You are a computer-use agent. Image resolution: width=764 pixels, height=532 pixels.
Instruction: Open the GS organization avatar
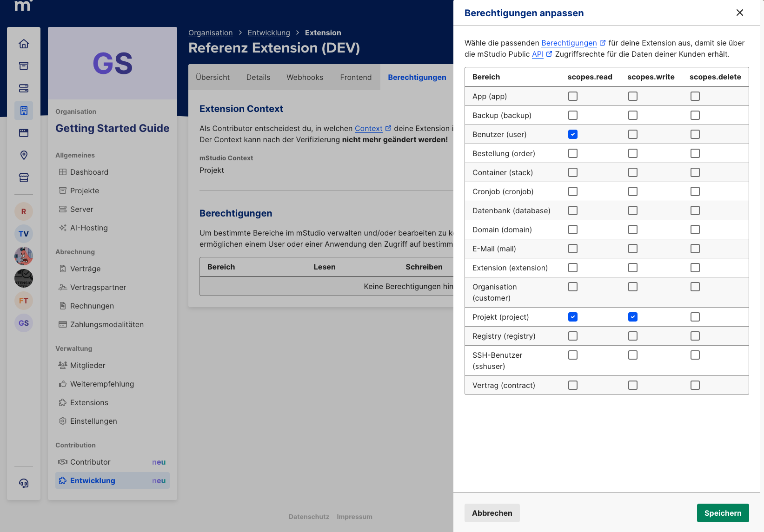click(x=24, y=323)
